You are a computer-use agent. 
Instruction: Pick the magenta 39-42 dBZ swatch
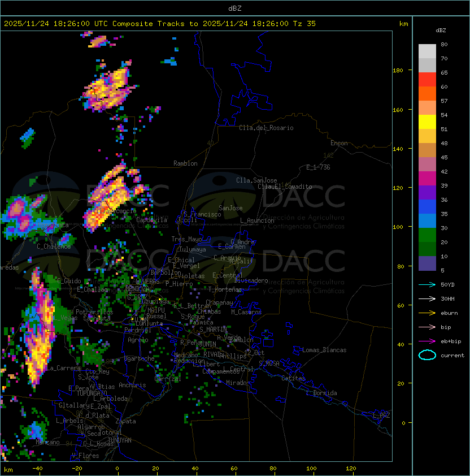pos(427,179)
